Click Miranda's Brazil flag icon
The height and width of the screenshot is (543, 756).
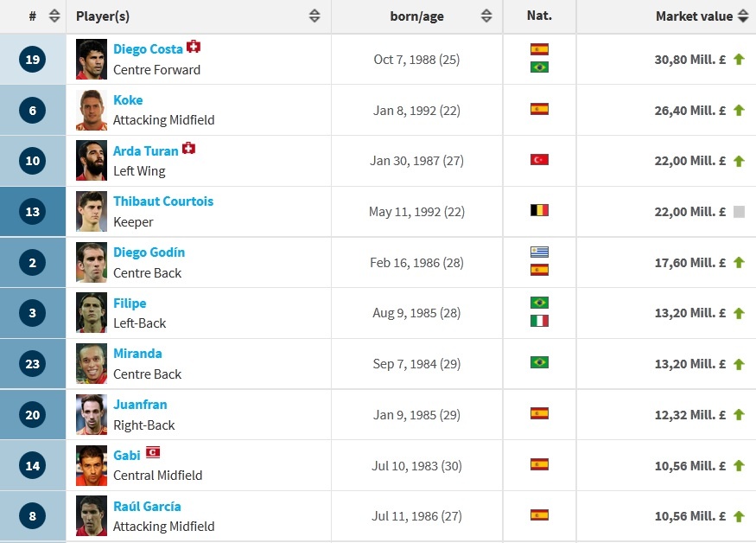pyautogui.click(x=539, y=362)
